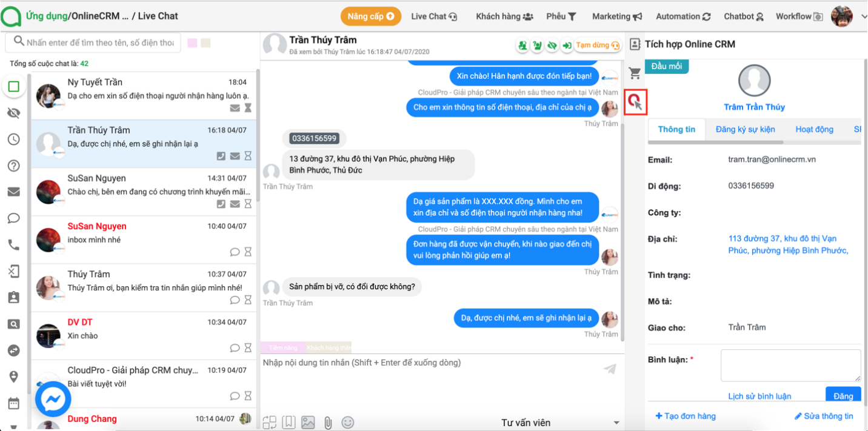Click the chat search input field
This screenshot has height=431, width=868.
pyautogui.click(x=94, y=42)
